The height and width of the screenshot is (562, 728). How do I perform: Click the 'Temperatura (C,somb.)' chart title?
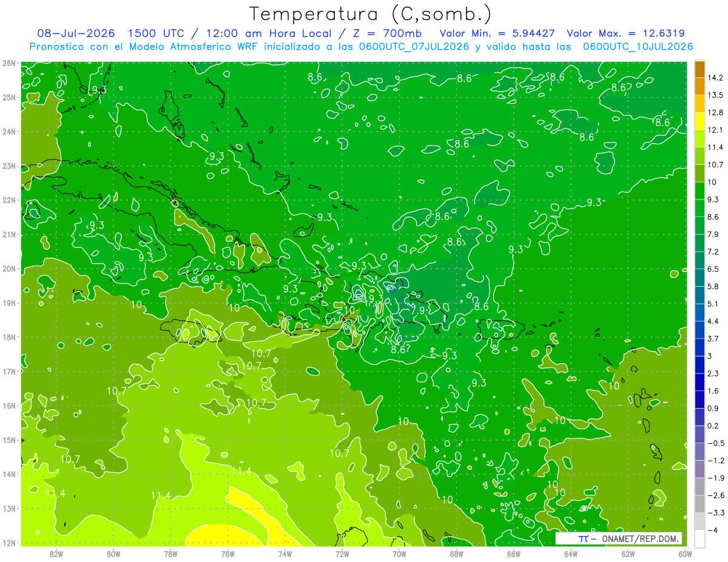(371, 14)
